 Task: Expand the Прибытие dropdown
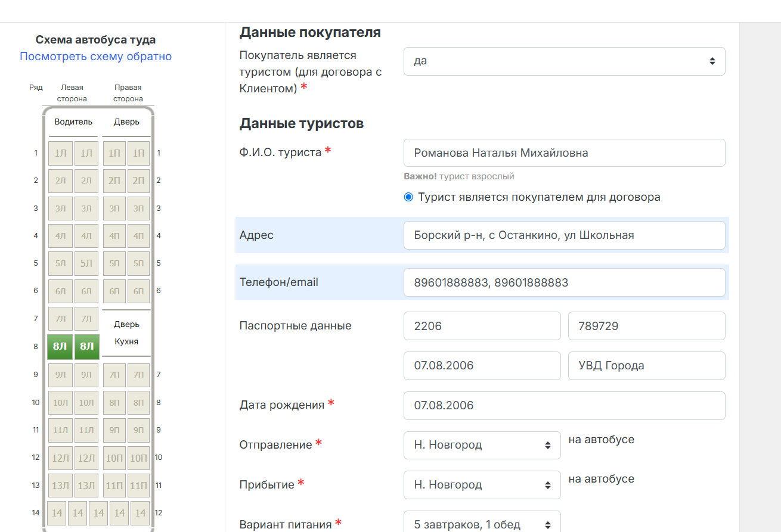point(482,485)
